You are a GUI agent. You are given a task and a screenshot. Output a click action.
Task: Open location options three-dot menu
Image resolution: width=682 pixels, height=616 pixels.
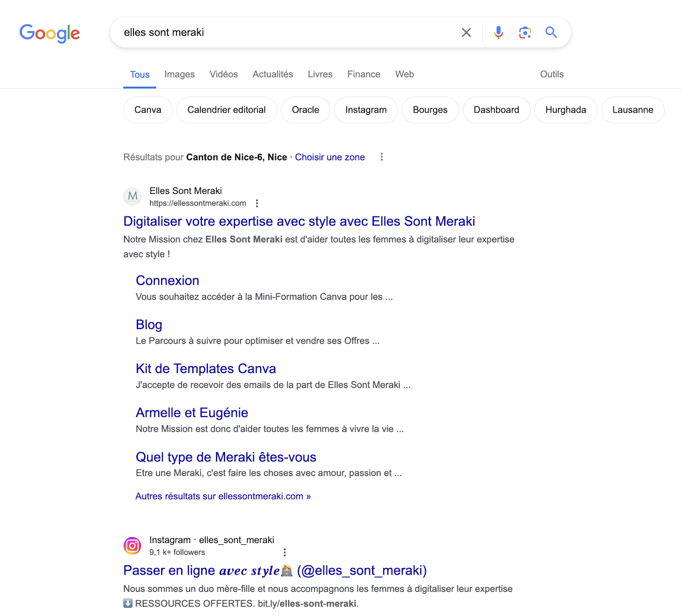381,157
